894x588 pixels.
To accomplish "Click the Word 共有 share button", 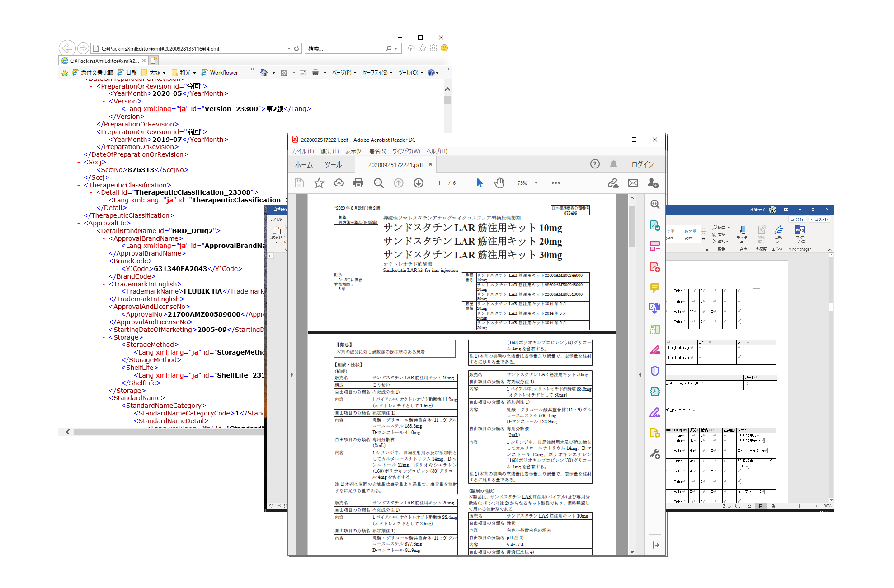I will coord(798,219).
